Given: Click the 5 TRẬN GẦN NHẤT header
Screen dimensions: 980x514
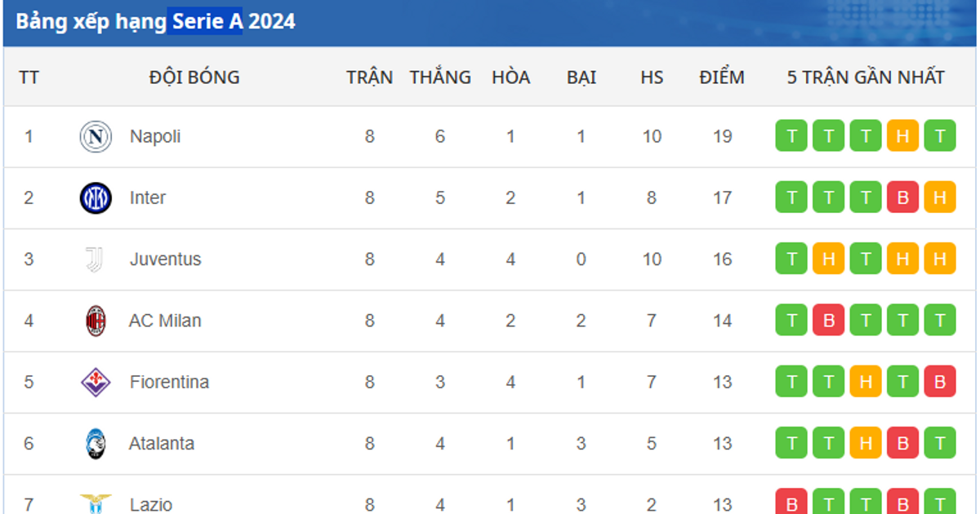Looking at the screenshot, I should [866, 78].
